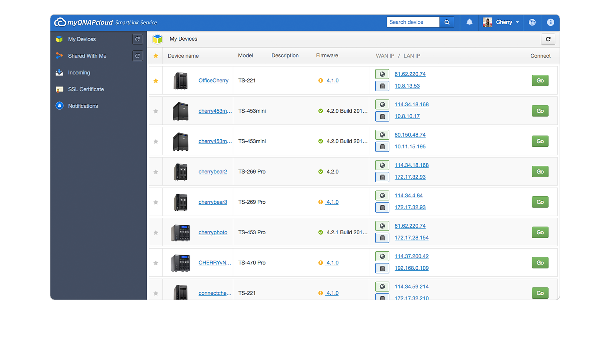Screen dimensions: 610x364
Task: Click the refresh button above the device table
Action: (x=548, y=39)
